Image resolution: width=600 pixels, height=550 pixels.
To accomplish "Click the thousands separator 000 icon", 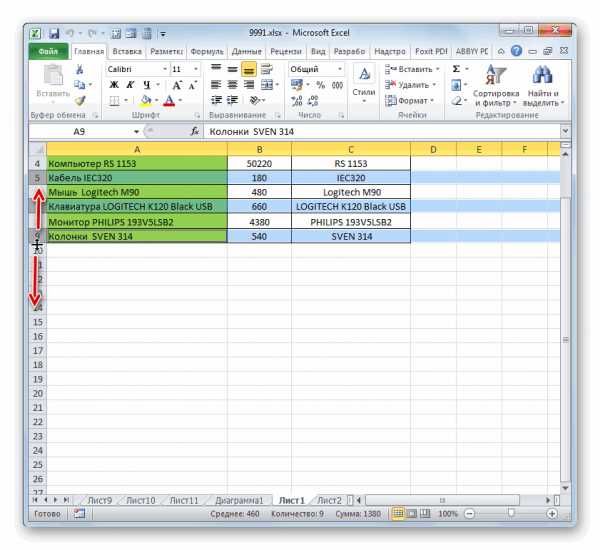I will [337, 85].
